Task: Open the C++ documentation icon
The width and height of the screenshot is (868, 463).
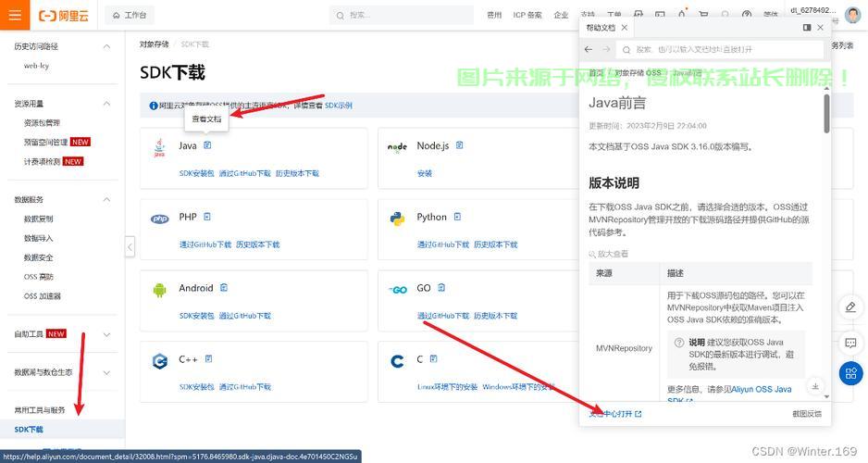Action: pyautogui.click(x=209, y=359)
